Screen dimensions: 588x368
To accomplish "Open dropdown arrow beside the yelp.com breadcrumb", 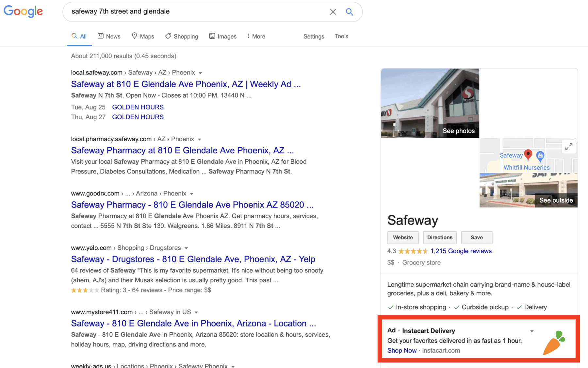I will point(186,248).
